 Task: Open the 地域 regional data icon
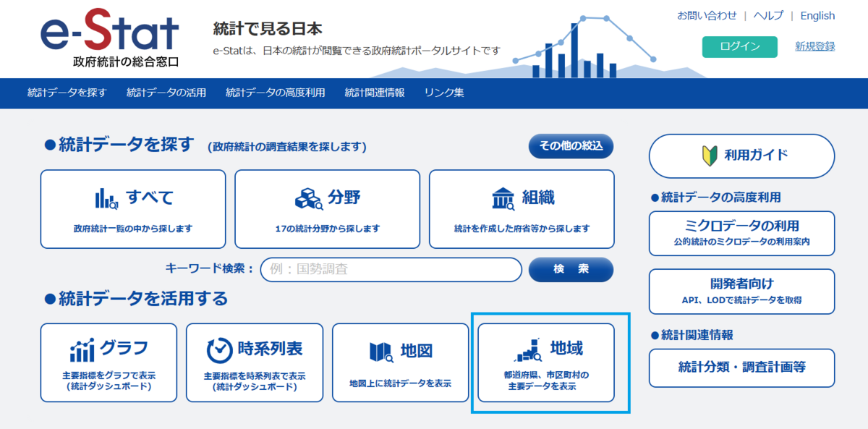pos(528,350)
